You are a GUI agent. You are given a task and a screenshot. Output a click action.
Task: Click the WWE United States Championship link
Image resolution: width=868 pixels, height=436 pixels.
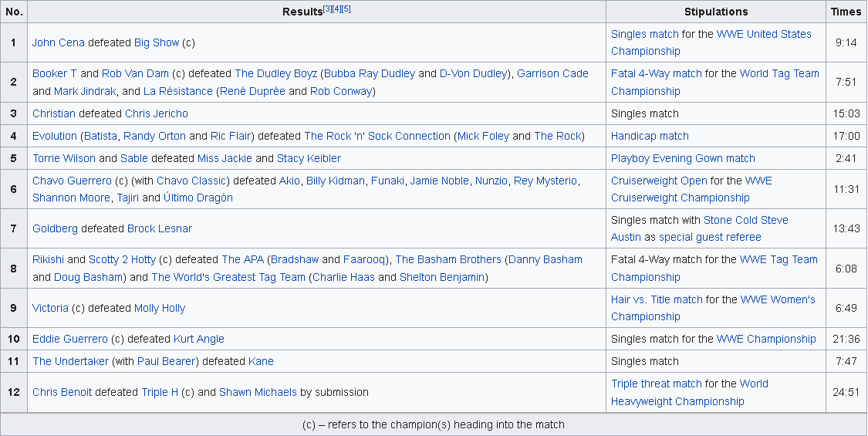tap(711, 42)
